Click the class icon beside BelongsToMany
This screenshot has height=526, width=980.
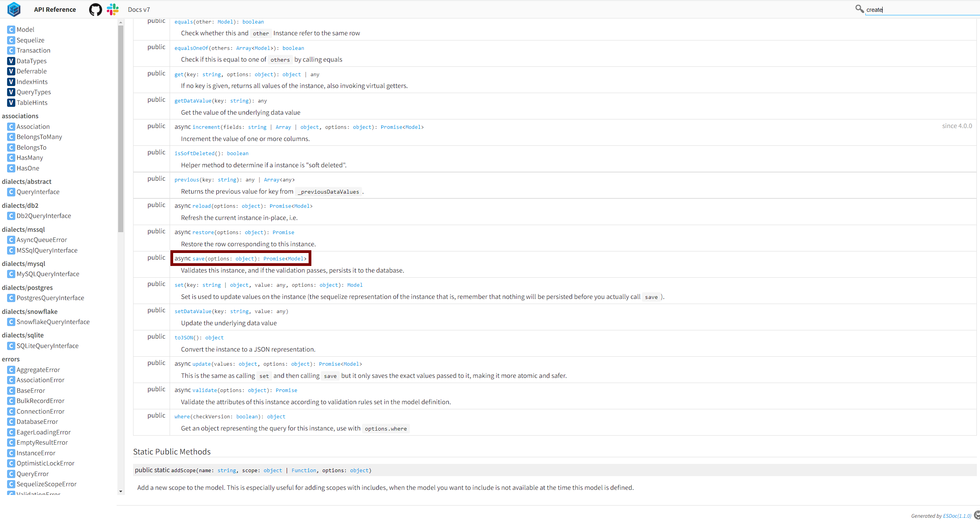tap(11, 137)
